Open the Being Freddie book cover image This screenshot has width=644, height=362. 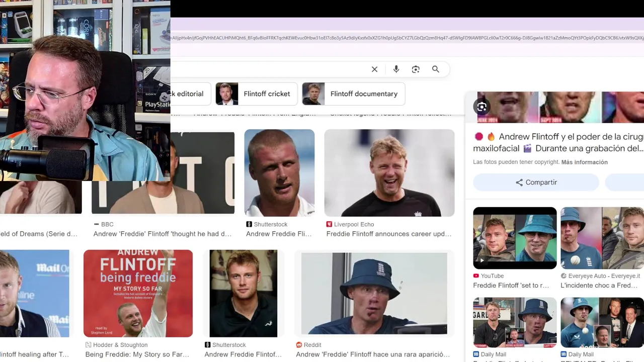pyautogui.click(x=138, y=294)
